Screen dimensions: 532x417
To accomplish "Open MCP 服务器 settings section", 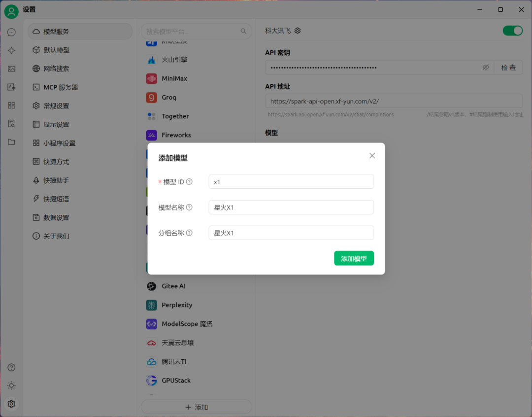I will click(x=80, y=87).
